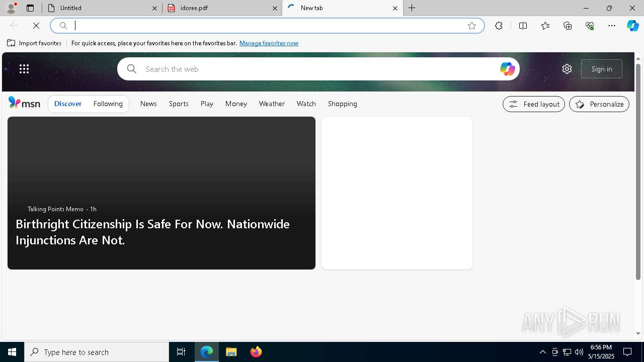Switch to the idoree.pdf tab

tap(222, 8)
